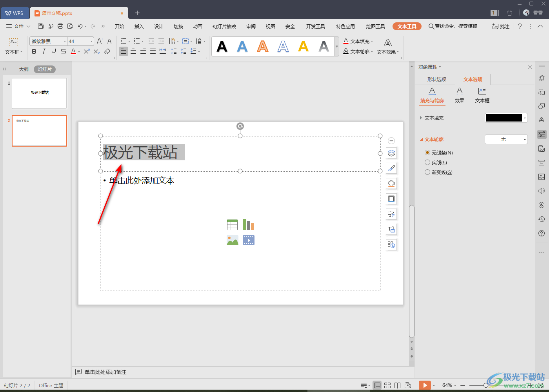Select 渐变线(G) radio option
The width and height of the screenshot is (549, 392).
pos(427,172)
